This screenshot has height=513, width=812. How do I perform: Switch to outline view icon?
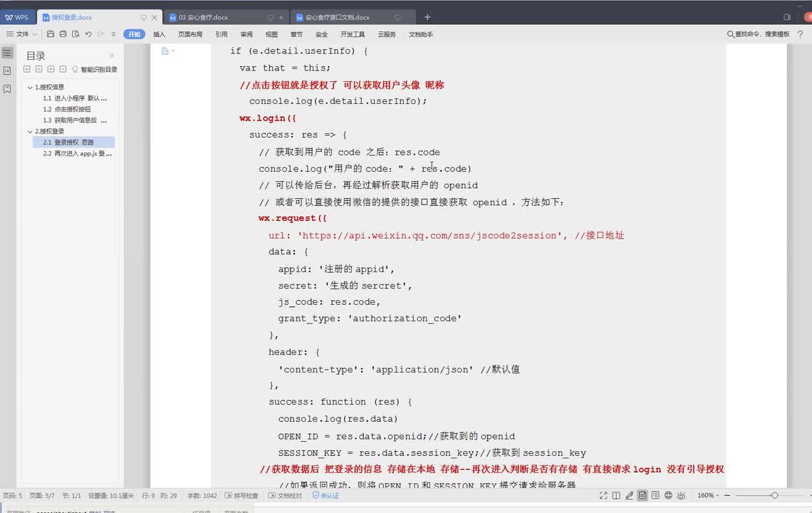click(655, 496)
